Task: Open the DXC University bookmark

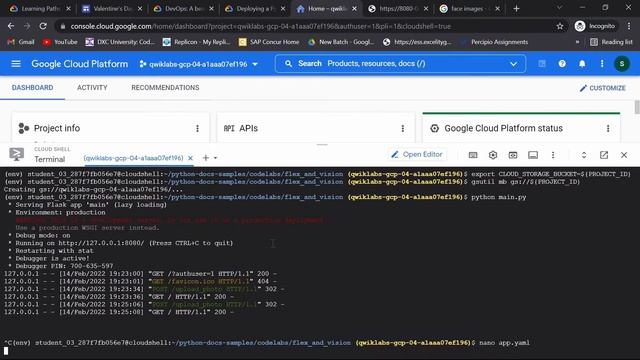Action: [120, 42]
